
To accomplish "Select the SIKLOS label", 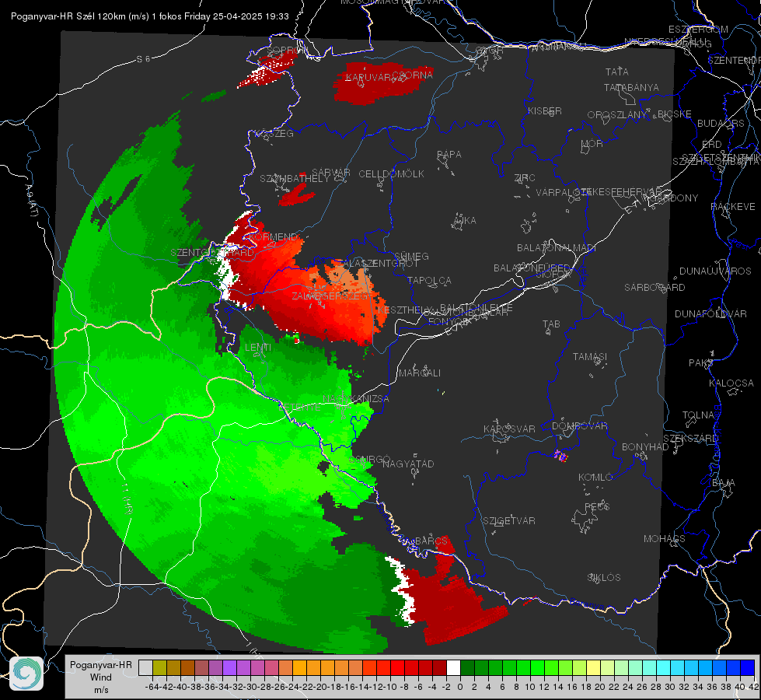I will tap(604, 578).
